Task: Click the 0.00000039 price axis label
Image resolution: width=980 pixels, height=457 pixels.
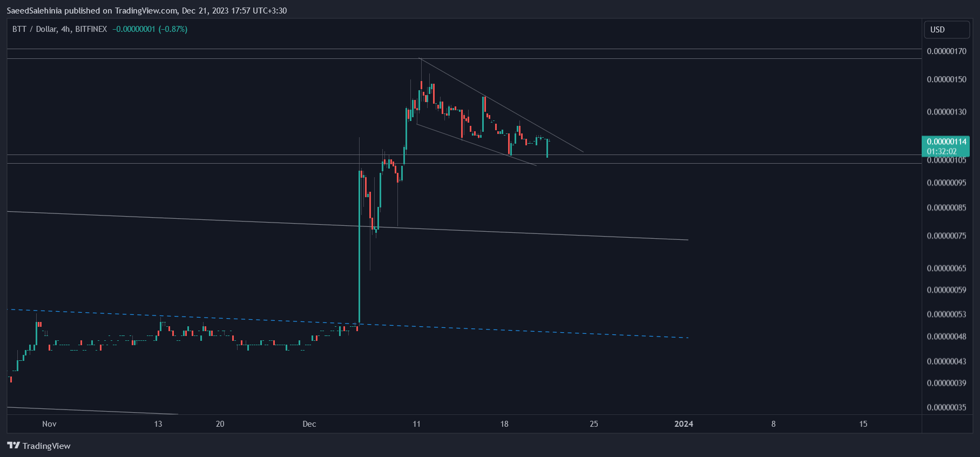Action: pos(947,383)
